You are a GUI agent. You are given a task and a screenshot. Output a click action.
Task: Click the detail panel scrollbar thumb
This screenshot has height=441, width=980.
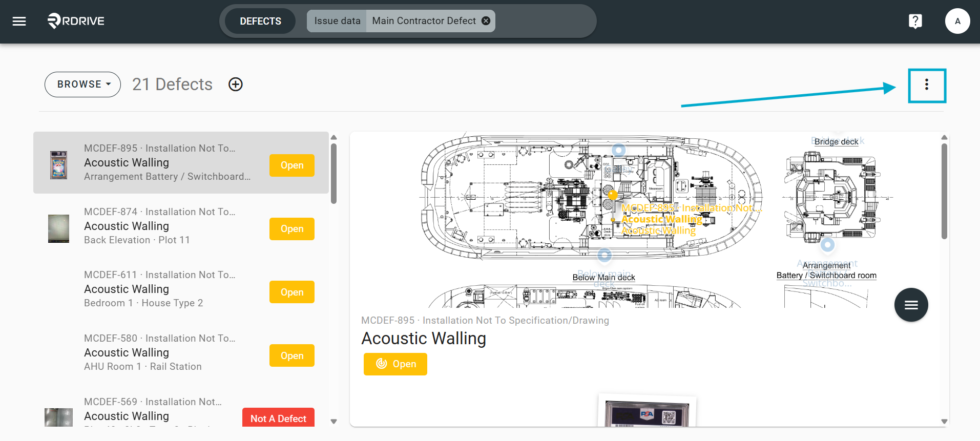click(944, 191)
